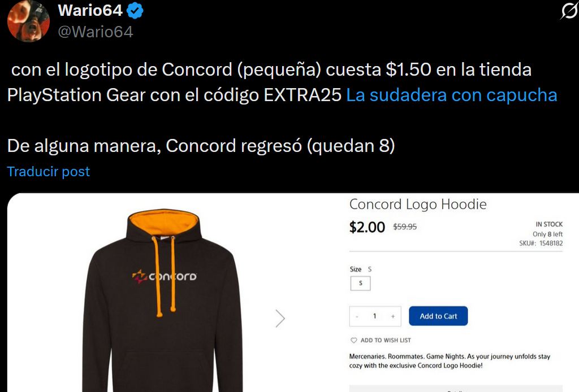Click ADD TO WISH LIST text

click(x=386, y=341)
